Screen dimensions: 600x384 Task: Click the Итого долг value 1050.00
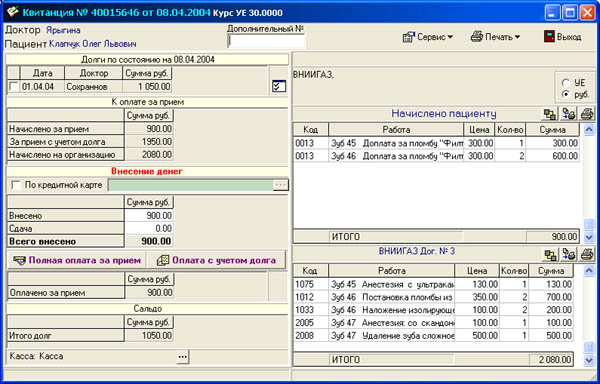coord(149,336)
